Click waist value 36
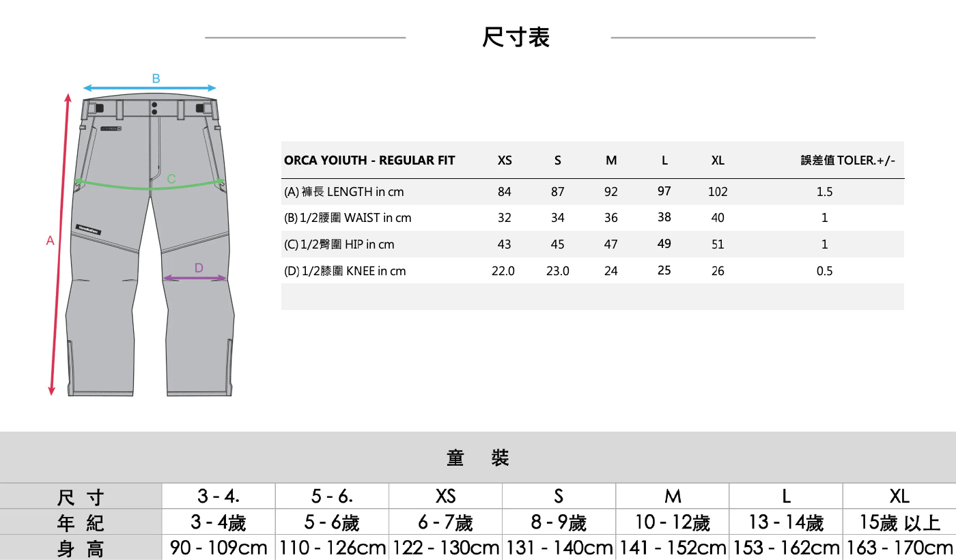 (611, 218)
